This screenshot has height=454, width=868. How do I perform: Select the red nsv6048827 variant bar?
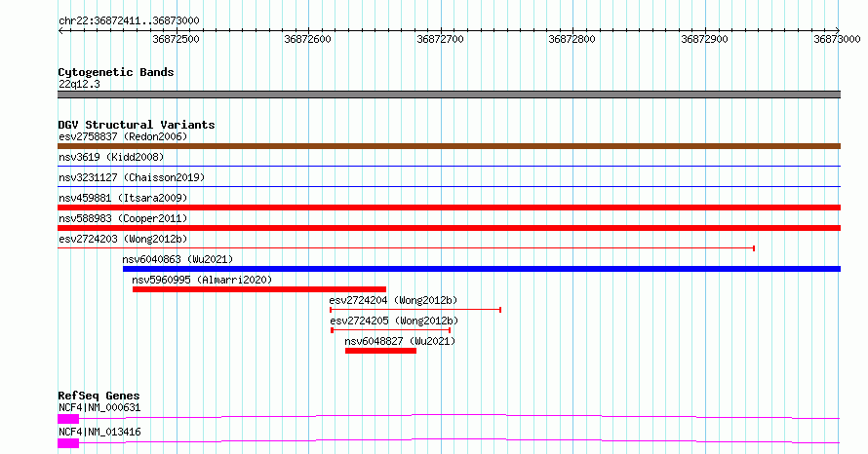tap(381, 351)
